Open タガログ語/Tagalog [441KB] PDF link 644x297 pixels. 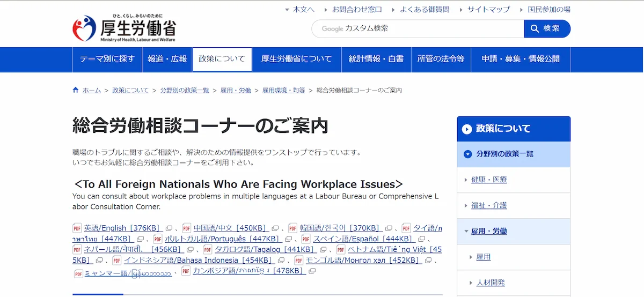265,250
